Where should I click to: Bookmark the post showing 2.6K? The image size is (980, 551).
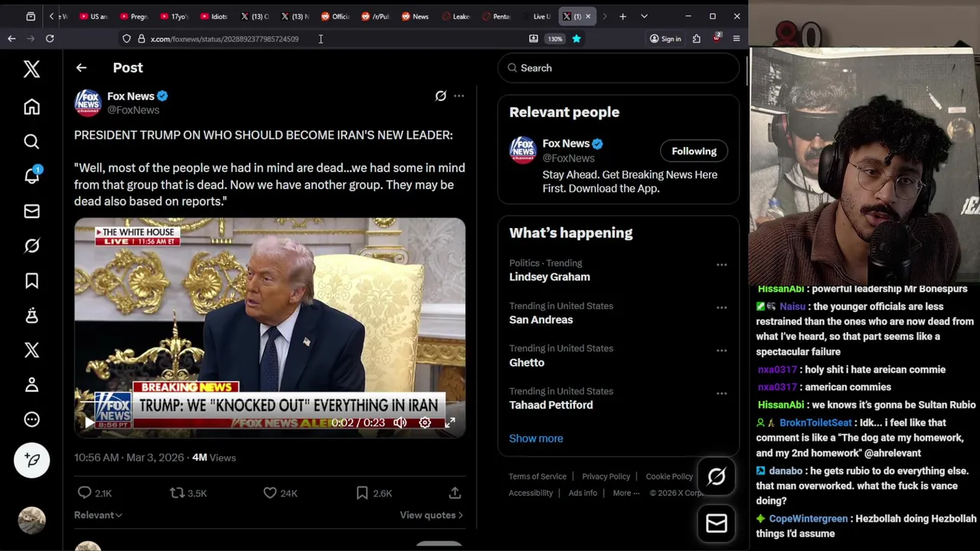pyautogui.click(x=374, y=494)
